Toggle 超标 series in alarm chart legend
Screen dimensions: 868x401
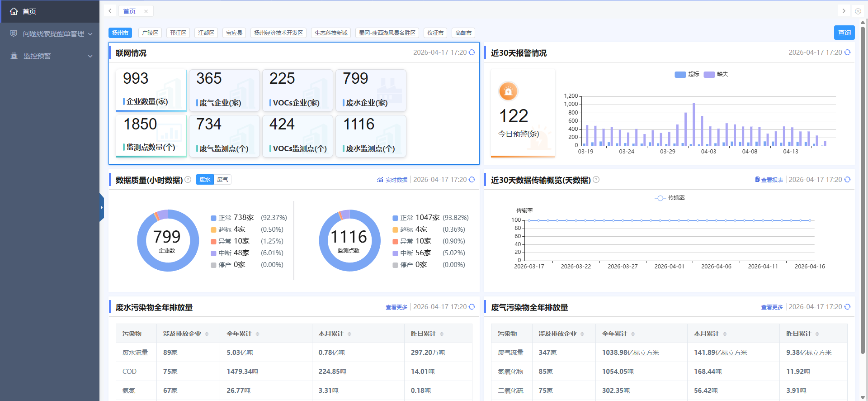(687, 74)
